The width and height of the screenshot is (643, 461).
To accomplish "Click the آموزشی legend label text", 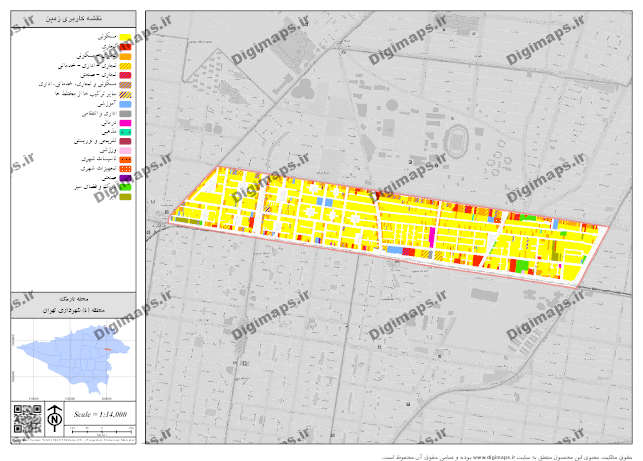I will [107, 104].
